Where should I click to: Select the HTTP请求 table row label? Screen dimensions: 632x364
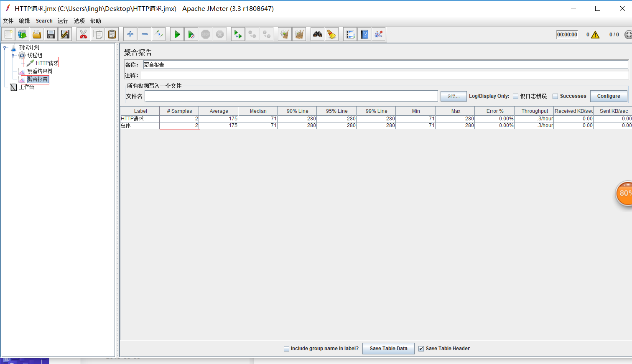[x=132, y=119]
